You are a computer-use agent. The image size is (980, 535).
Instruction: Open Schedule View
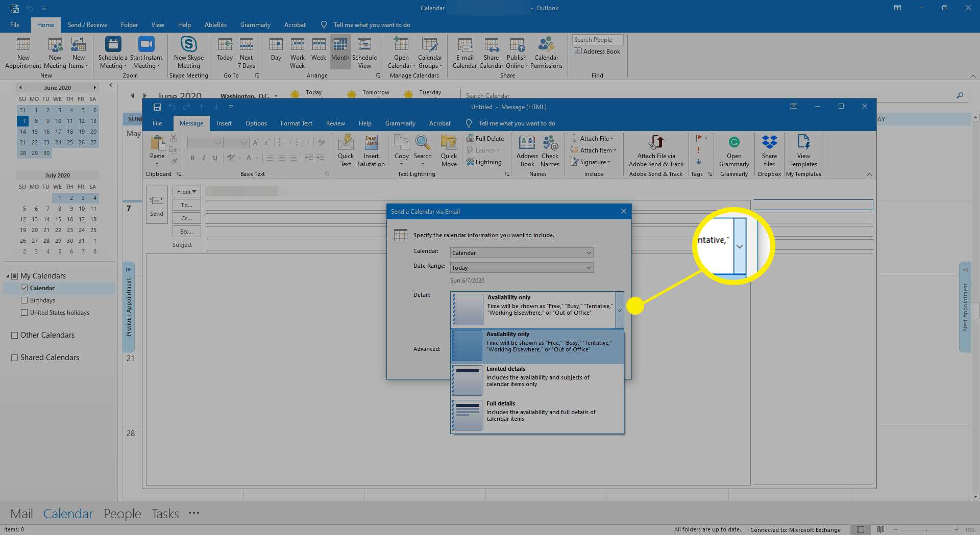point(364,53)
